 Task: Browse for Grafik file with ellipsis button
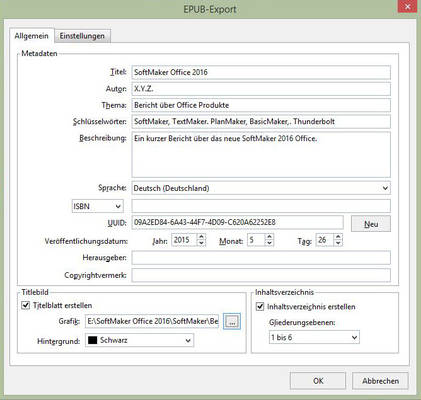click(232, 322)
